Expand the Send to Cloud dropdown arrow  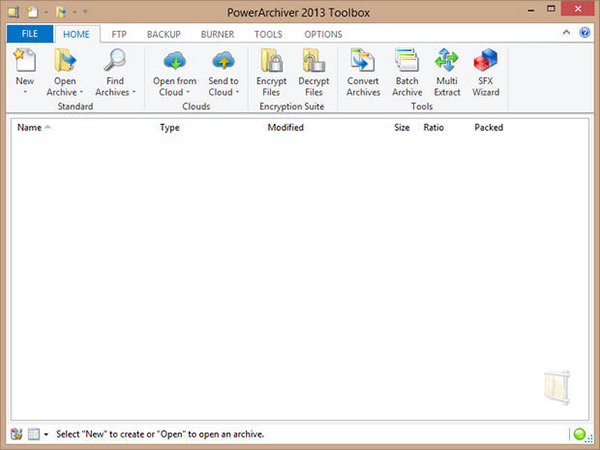click(x=237, y=92)
